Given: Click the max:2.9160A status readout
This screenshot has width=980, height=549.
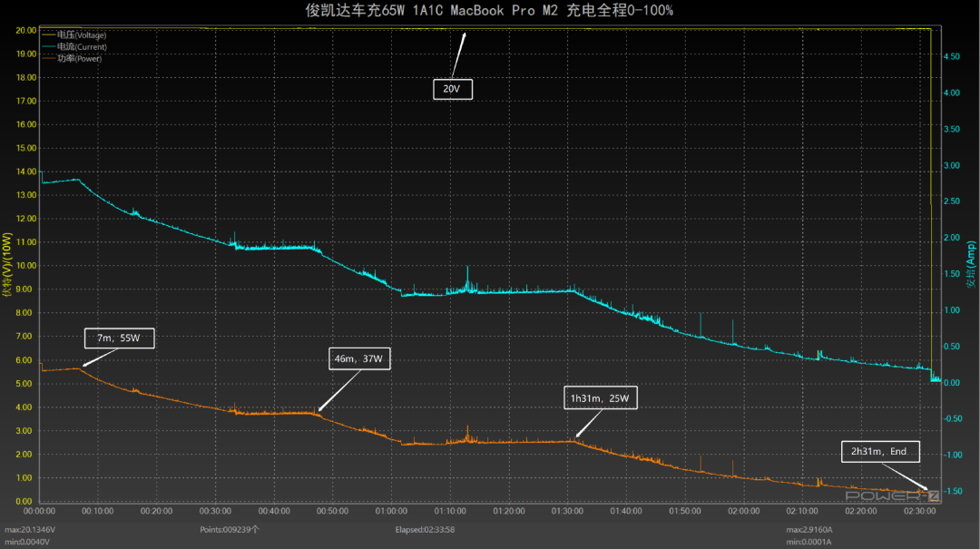Looking at the screenshot, I should click(809, 530).
